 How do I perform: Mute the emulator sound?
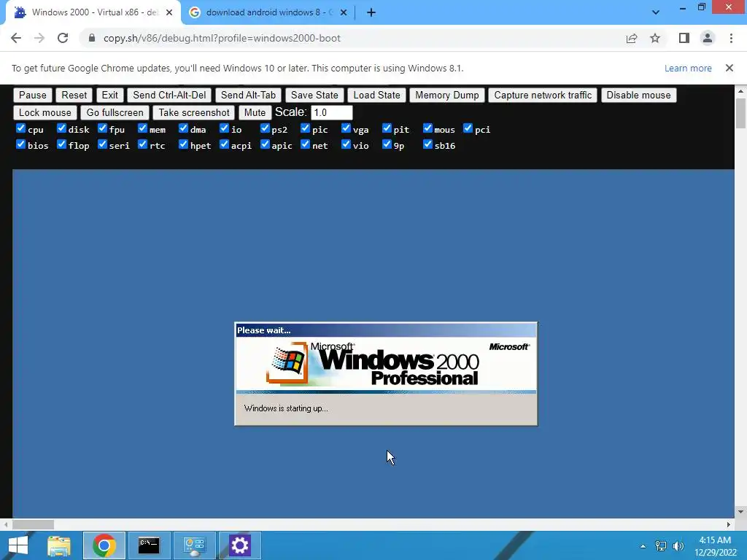(x=255, y=113)
